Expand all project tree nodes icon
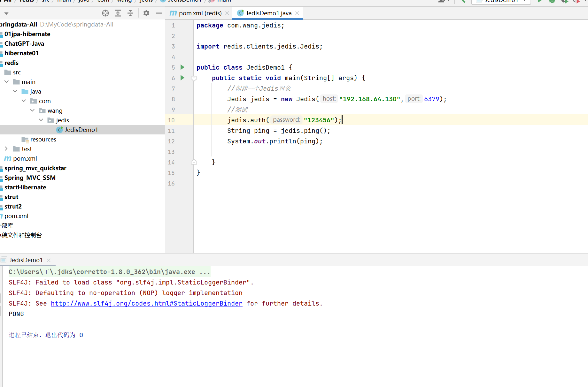The width and height of the screenshot is (588, 387). click(118, 13)
